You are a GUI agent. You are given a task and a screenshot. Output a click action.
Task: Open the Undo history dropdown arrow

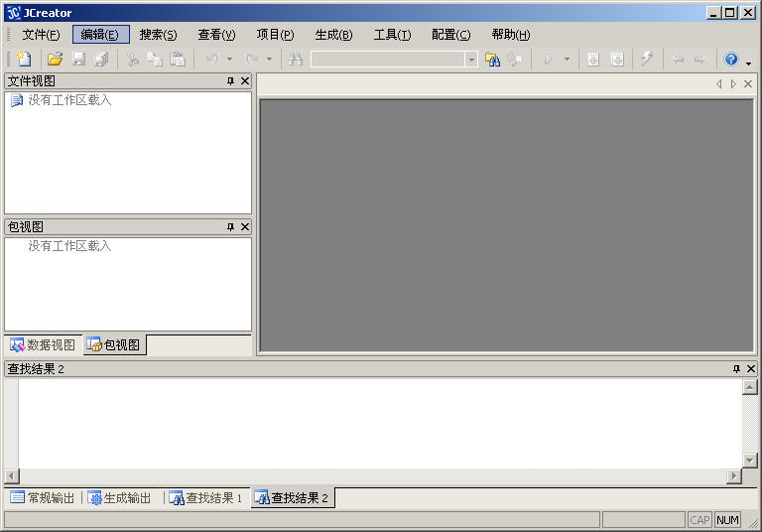tap(229, 60)
